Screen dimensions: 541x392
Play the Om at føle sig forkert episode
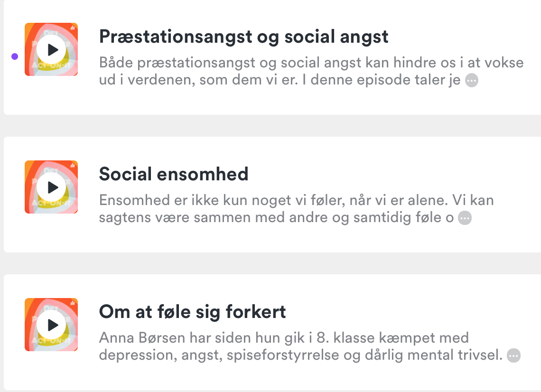[51, 325]
